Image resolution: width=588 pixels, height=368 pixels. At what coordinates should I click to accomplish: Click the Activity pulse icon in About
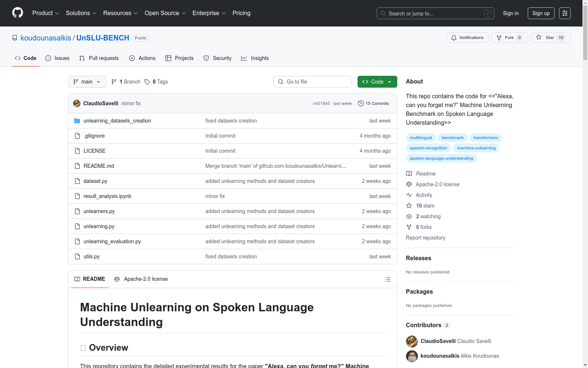409,195
